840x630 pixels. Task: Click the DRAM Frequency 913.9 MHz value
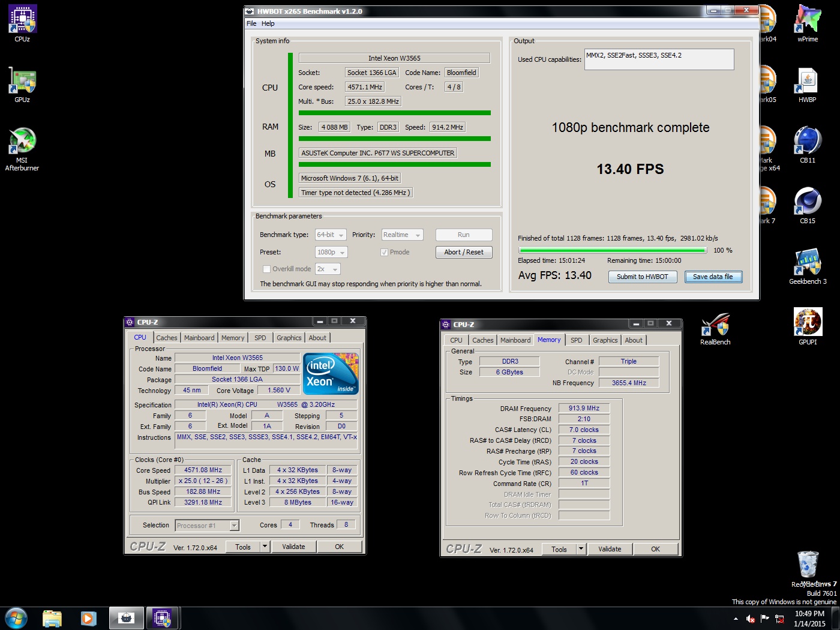pos(584,408)
